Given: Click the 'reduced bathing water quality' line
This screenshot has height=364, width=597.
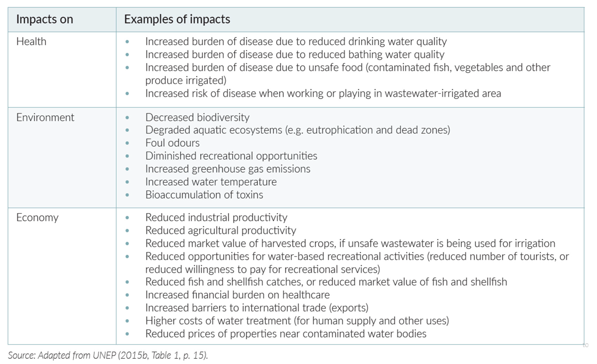Looking at the screenshot, I should pos(295,55).
